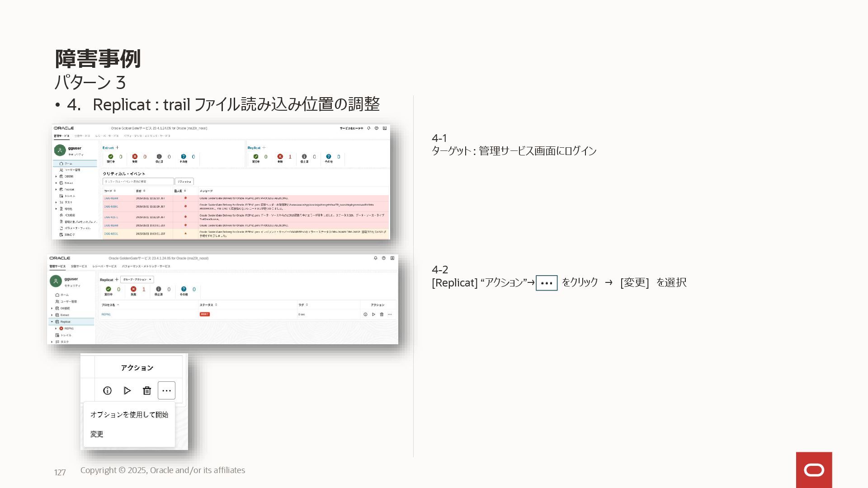868x488 pixels.
Task: Click the trash delete icon in enlarged panel
Action: pos(147,391)
